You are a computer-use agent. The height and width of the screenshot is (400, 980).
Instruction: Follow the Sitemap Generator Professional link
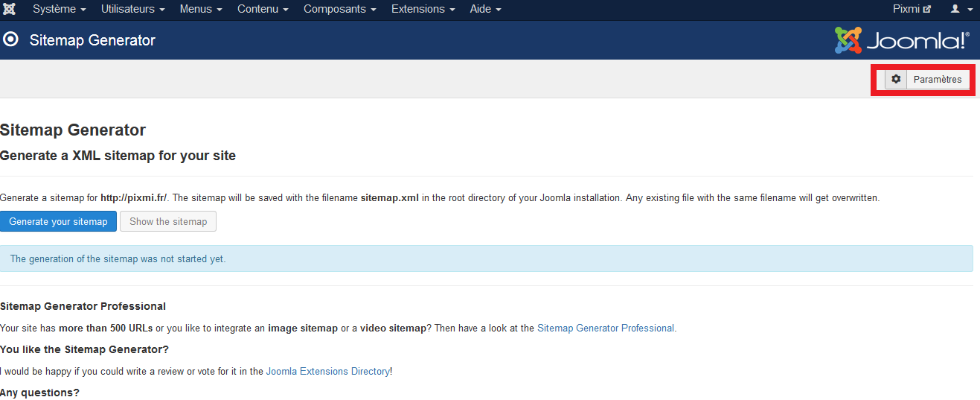[605, 328]
